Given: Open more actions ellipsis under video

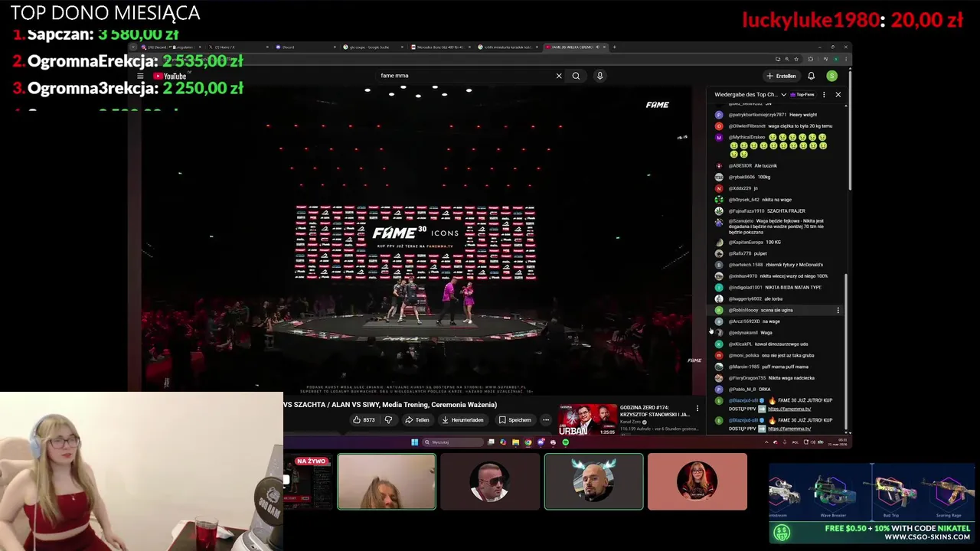Looking at the screenshot, I should [x=546, y=419].
